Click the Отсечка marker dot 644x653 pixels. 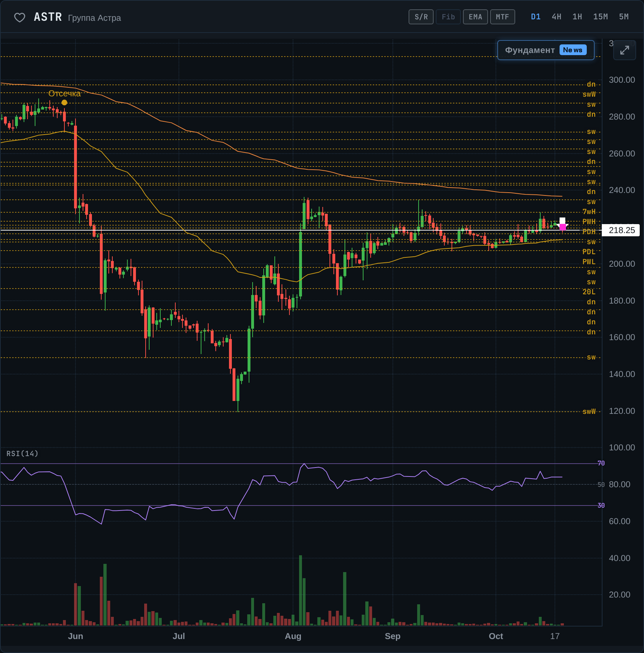click(64, 102)
